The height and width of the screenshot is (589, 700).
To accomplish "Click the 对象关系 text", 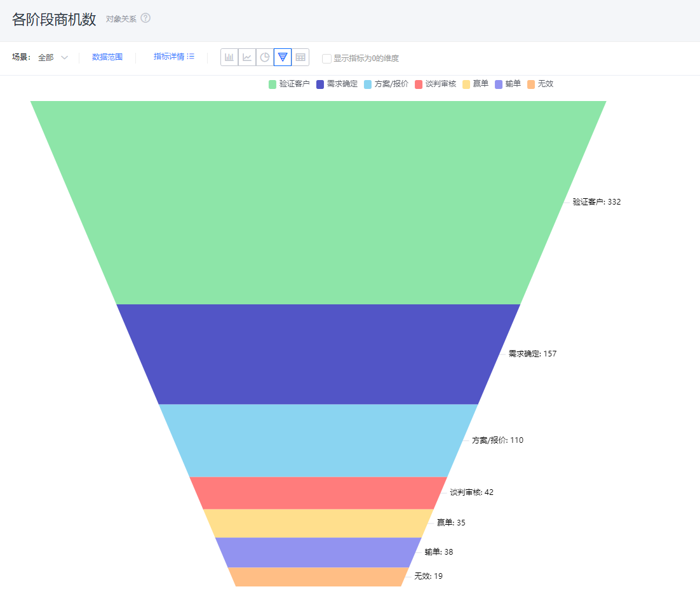I will point(121,19).
